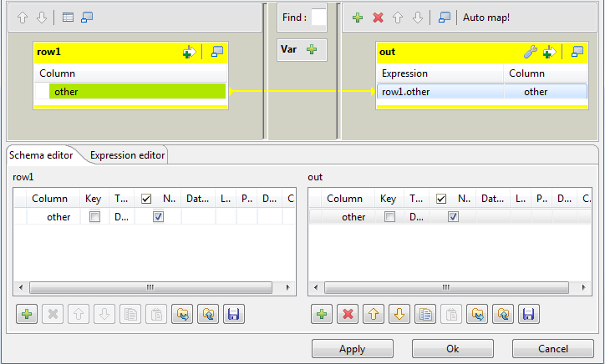The image size is (605, 364).
Task: Toggle Nullable checkbox for out other column
Action: (x=454, y=217)
